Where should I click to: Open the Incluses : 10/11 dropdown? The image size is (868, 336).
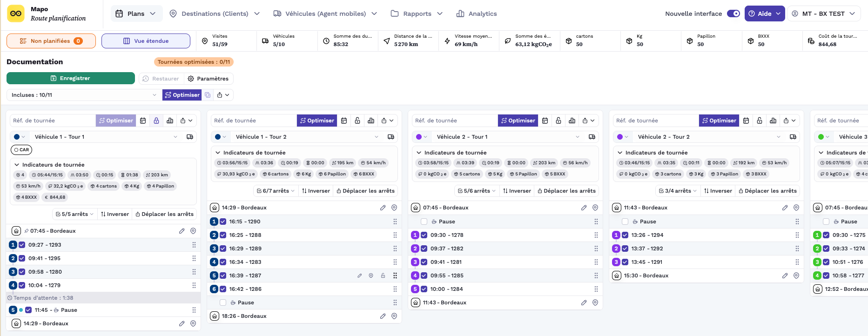[84, 95]
